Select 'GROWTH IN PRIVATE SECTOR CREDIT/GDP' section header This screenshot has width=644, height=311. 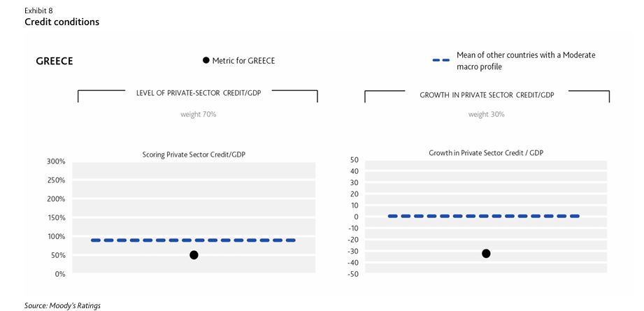coord(487,95)
